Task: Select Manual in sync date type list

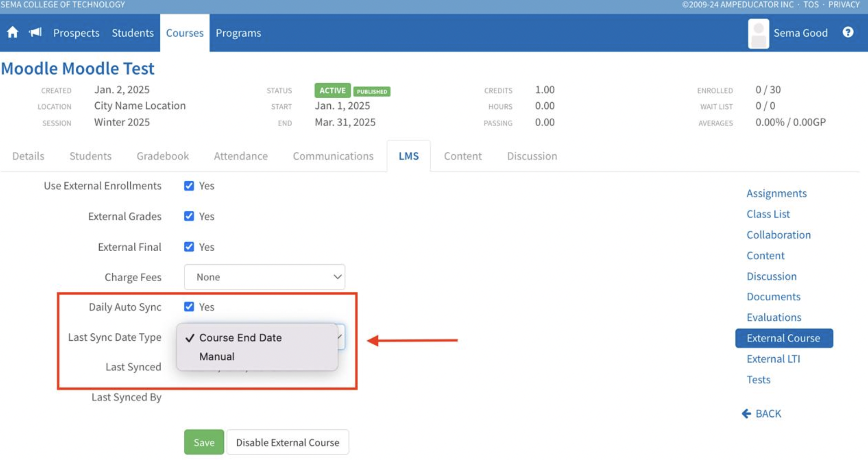Action: [x=217, y=356]
